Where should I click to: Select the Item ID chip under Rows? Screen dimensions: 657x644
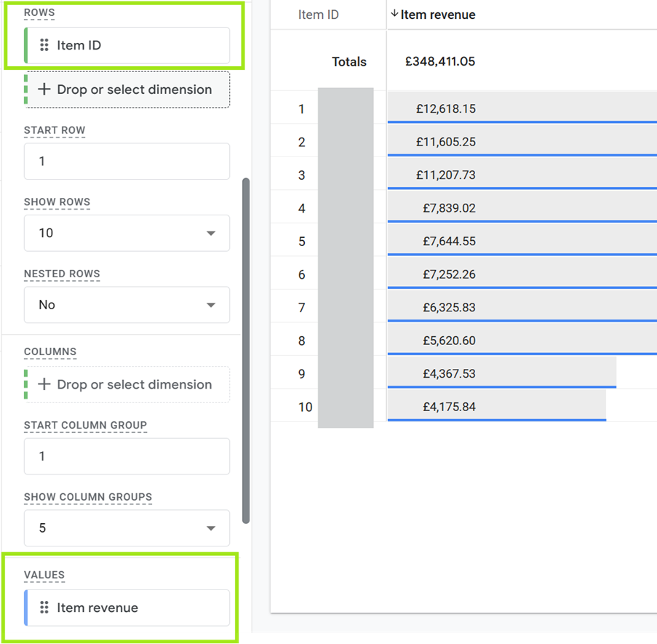tap(127, 45)
